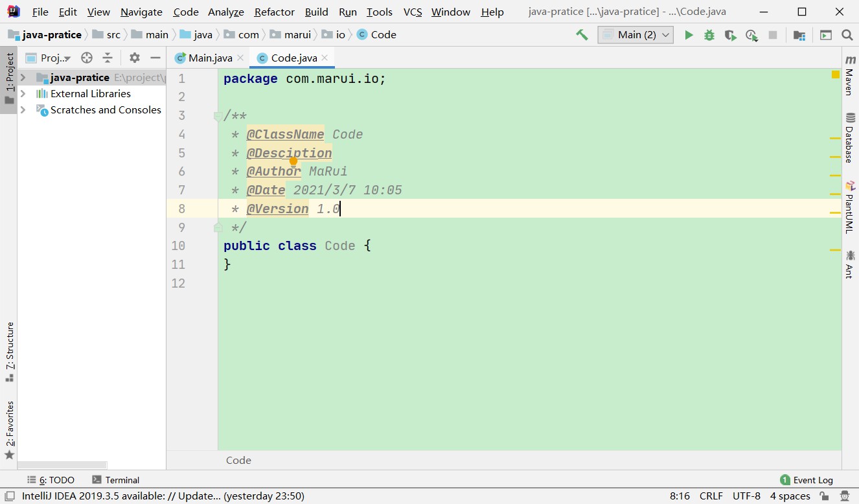Start debugging with the bug icon

[x=709, y=35]
